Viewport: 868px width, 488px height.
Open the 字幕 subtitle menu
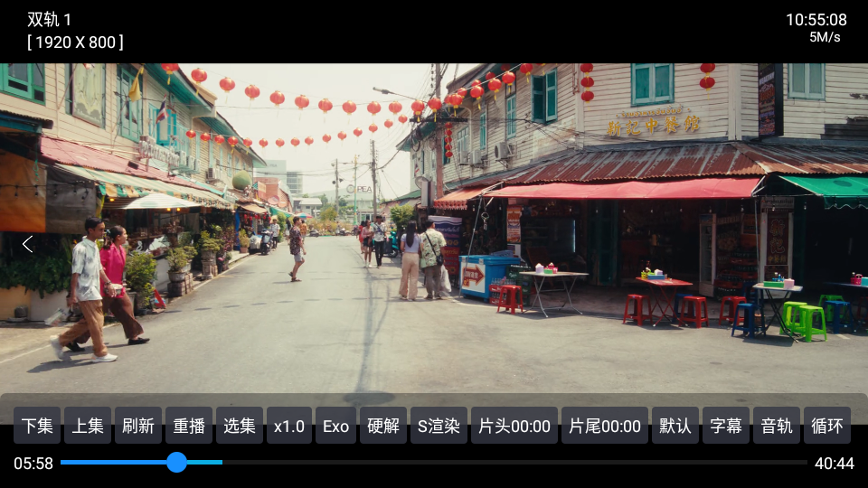[726, 426]
